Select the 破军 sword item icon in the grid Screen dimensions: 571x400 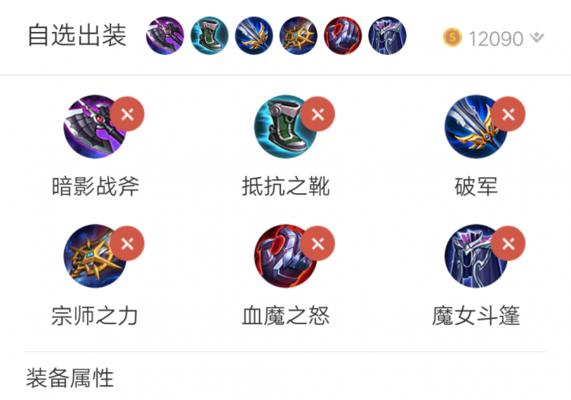click(476, 127)
